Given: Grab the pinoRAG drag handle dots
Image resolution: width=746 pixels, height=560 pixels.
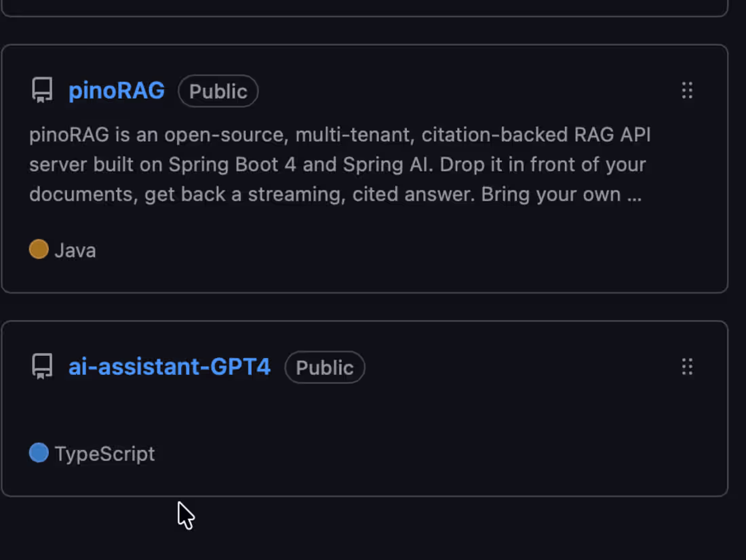Looking at the screenshot, I should (x=687, y=90).
